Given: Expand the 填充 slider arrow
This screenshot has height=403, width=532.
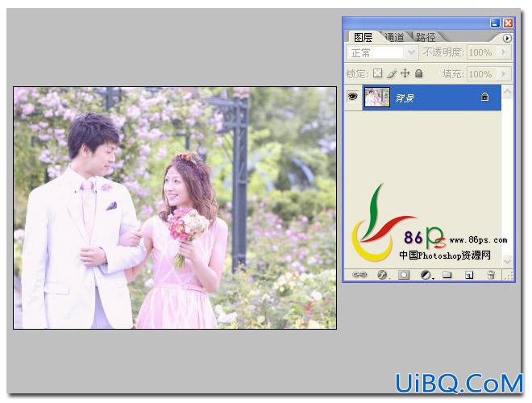Looking at the screenshot, I should click(504, 73).
